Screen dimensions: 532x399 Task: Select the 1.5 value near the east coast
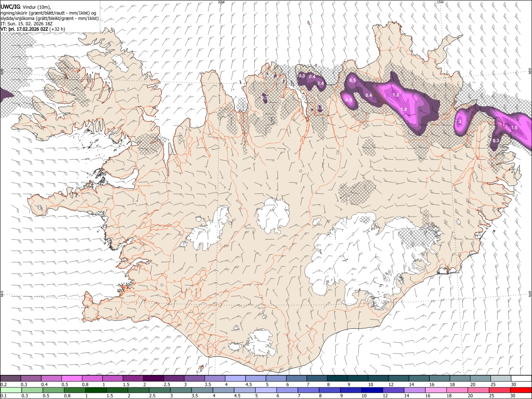[514, 128]
